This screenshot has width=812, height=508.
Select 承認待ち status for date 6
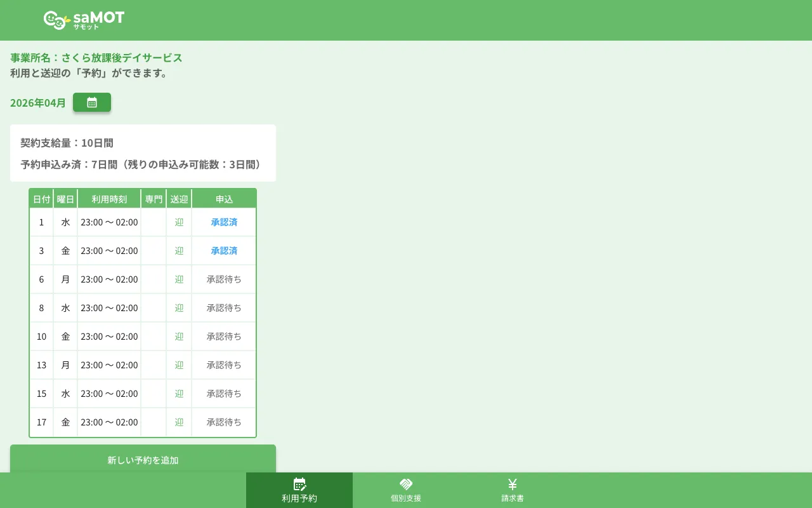tap(224, 279)
